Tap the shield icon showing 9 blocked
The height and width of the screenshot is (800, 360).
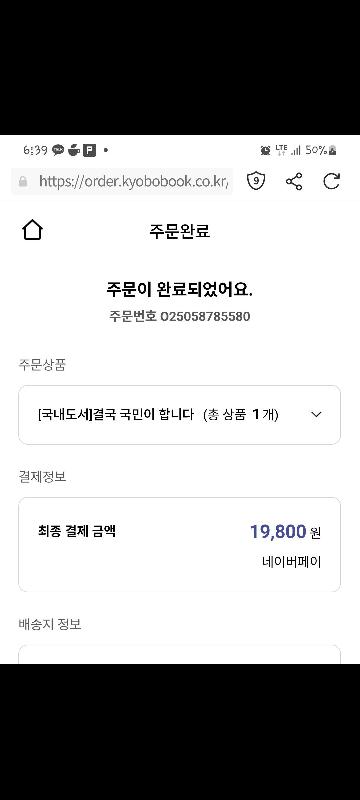[256, 181]
